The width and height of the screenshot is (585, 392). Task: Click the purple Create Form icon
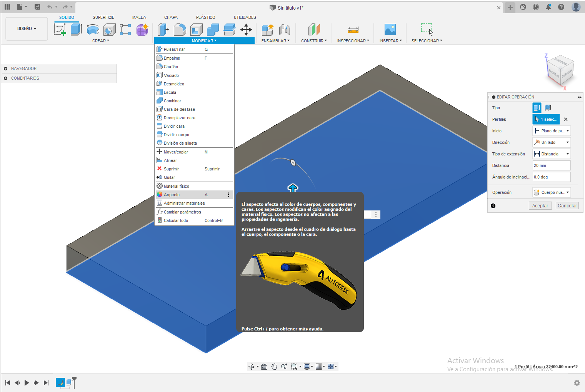[142, 30]
